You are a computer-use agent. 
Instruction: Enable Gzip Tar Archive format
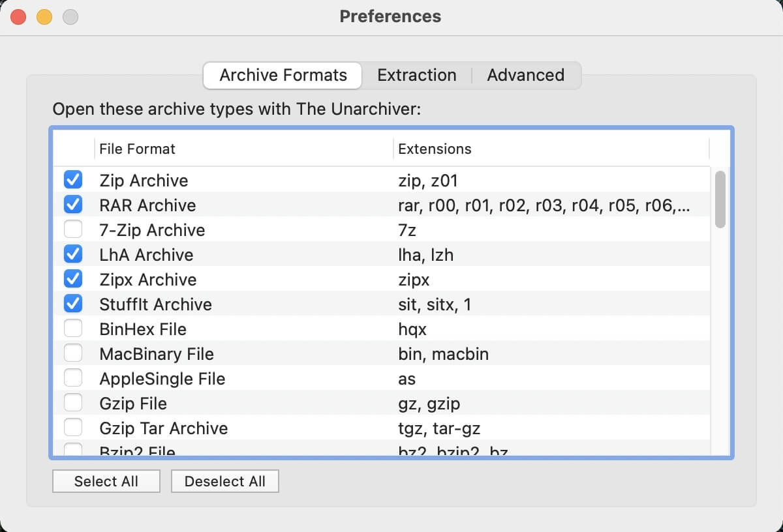coord(73,428)
